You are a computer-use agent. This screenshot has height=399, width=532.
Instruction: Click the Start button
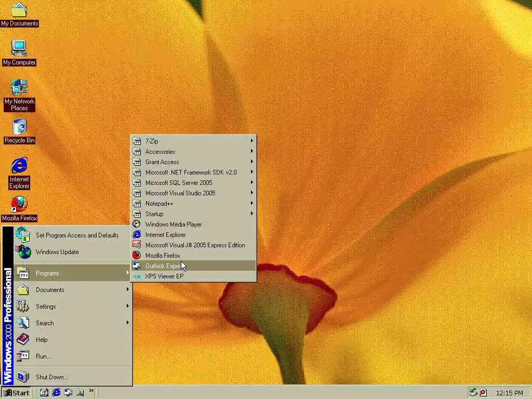[16, 393]
